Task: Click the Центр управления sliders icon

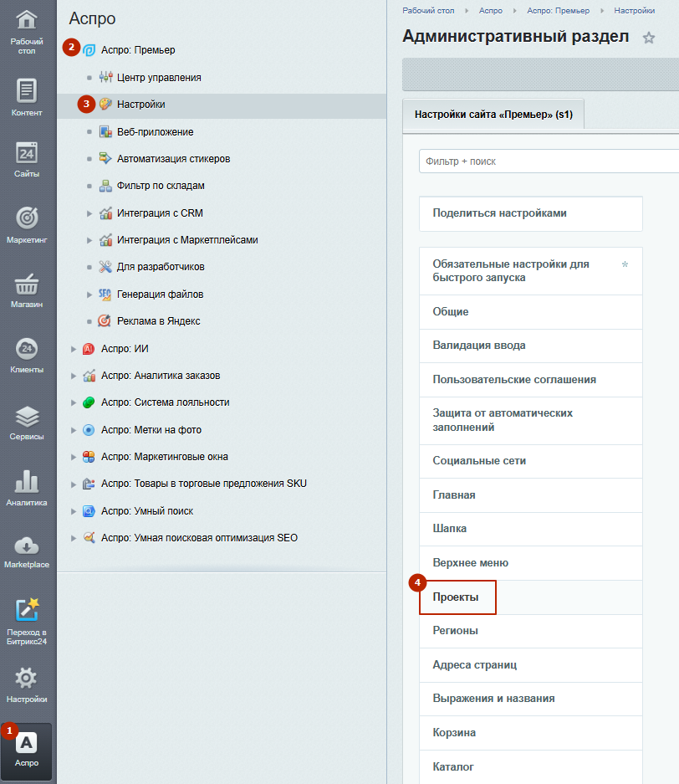Action: tap(105, 77)
